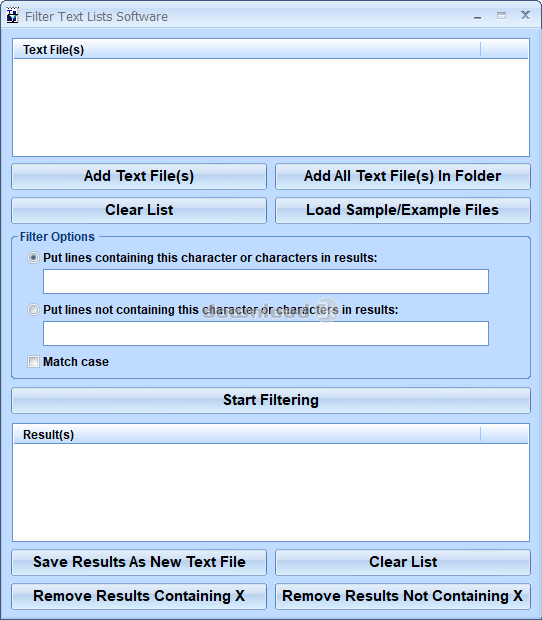Save Results As New Text File
542x620 pixels.
click(139, 562)
